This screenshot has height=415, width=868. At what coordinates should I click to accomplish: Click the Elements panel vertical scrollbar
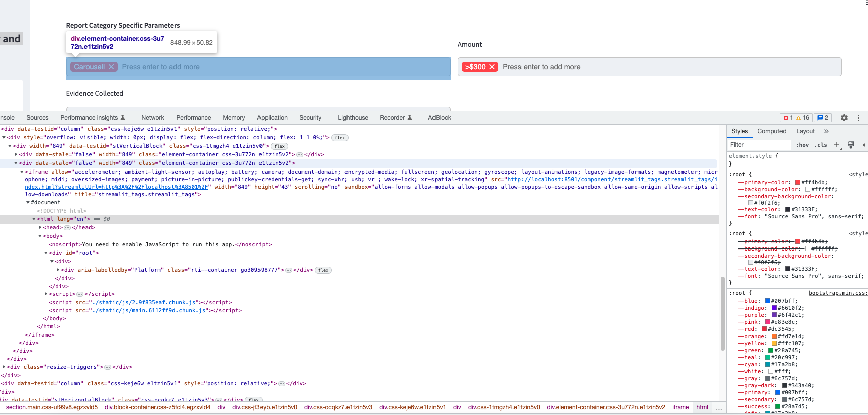click(722, 313)
